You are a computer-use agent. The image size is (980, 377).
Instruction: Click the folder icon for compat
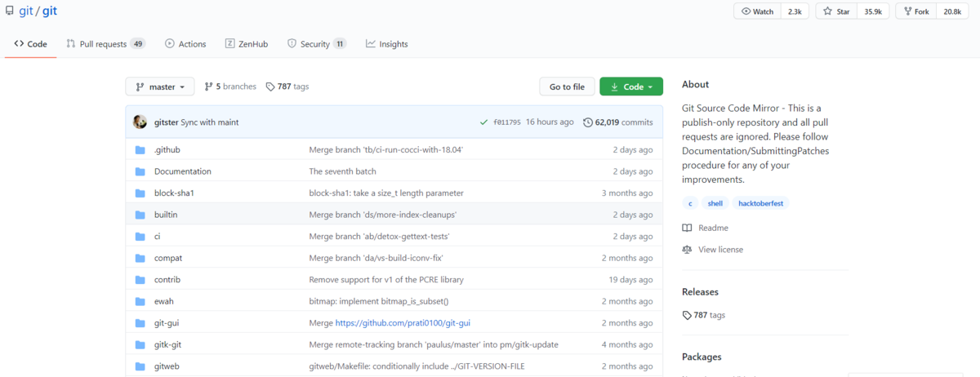tap(140, 258)
